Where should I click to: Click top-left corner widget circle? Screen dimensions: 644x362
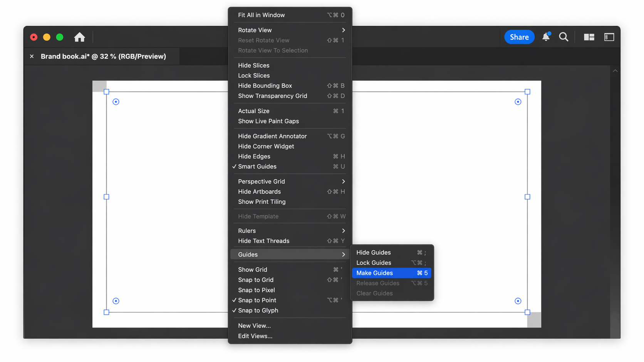(x=116, y=102)
